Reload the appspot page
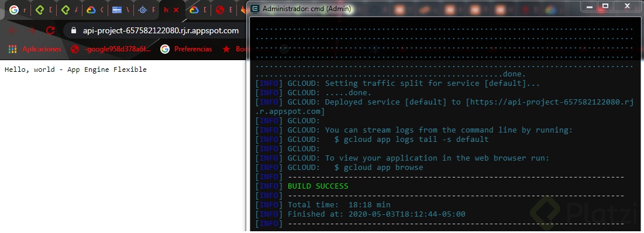This screenshot has height=233, width=644. click(50, 30)
